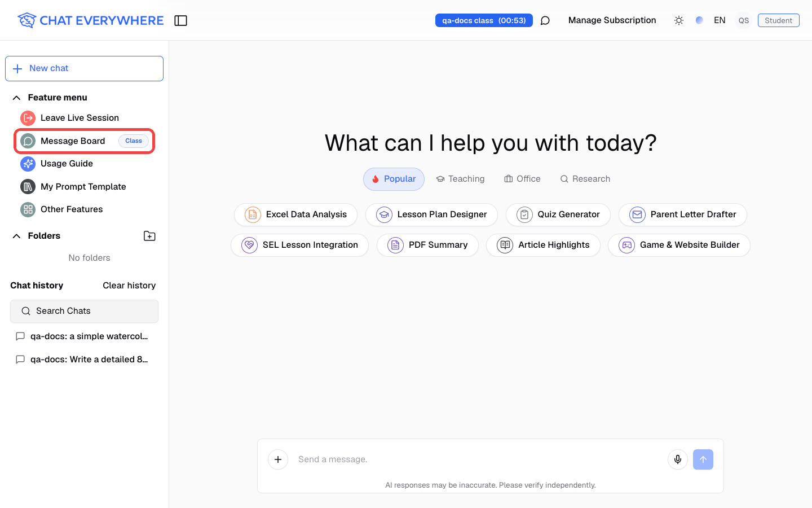The width and height of the screenshot is (812, 508).
Task: Start a New chat
Action: coord(84,68)
